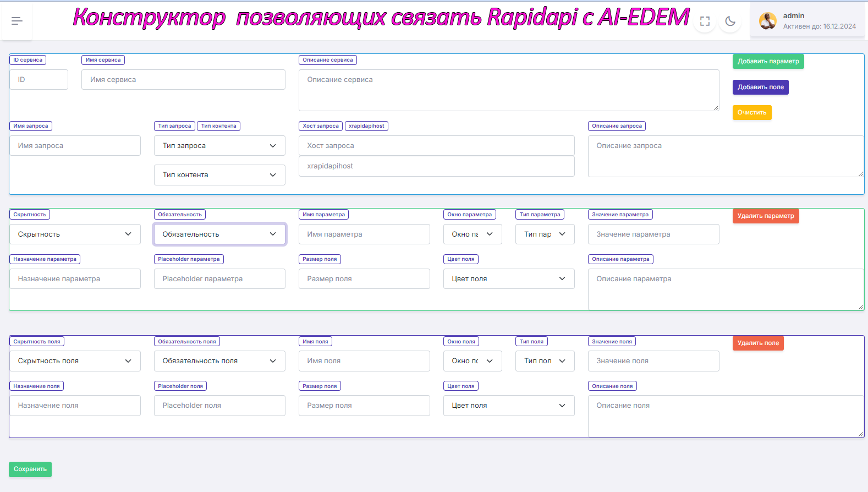Click the xrapidapihost label tag
This screenshot has height=492, width=868.
pyautogui.click(x=366, y=126)
